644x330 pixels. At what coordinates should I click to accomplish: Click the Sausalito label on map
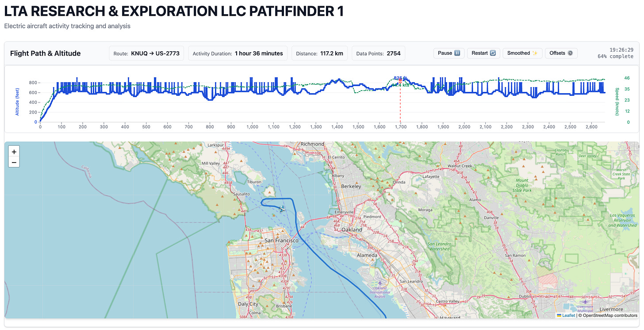(241, 194)
